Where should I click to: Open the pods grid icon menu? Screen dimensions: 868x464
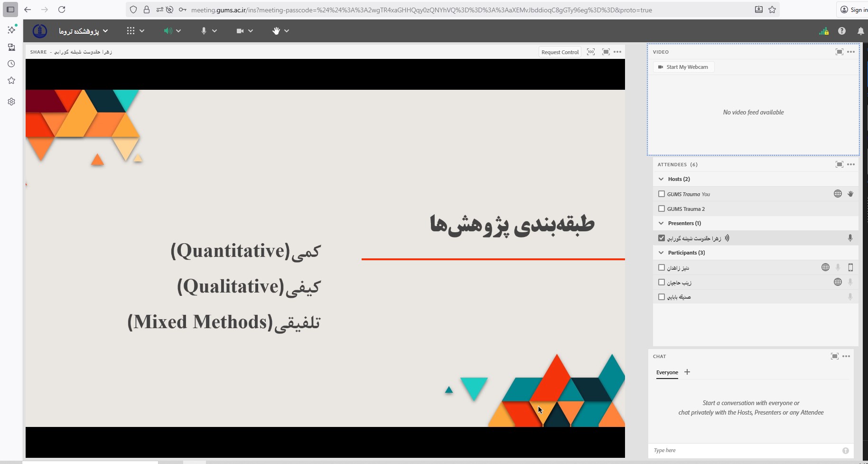pyautogui.click(x=131, y=31)
